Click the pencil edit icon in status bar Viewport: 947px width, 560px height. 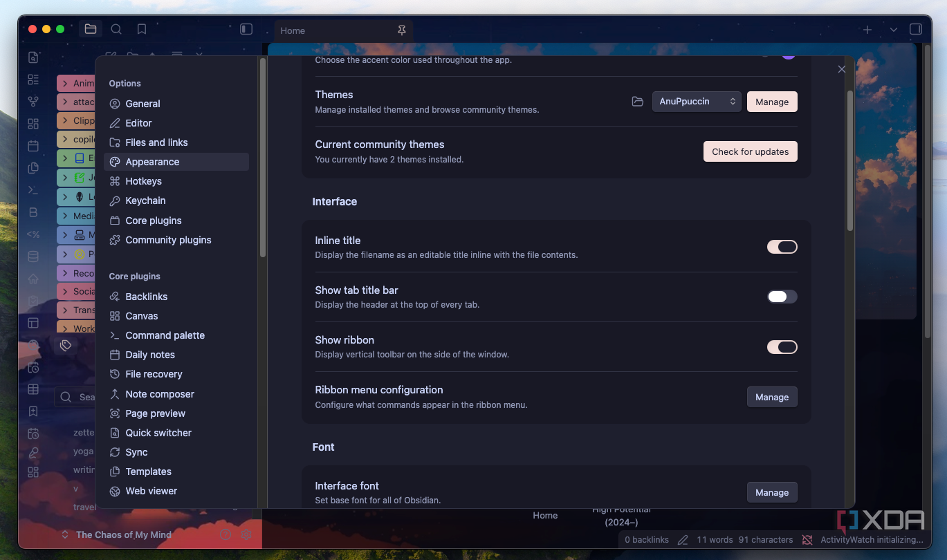[683, 540]
